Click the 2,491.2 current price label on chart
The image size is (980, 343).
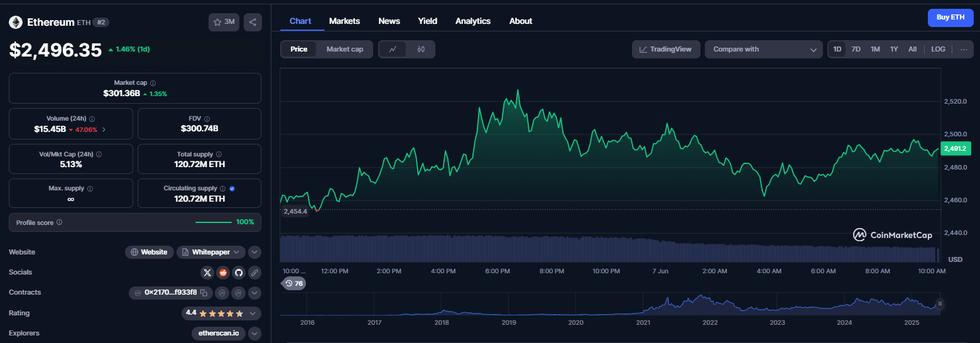coord(954,149)
